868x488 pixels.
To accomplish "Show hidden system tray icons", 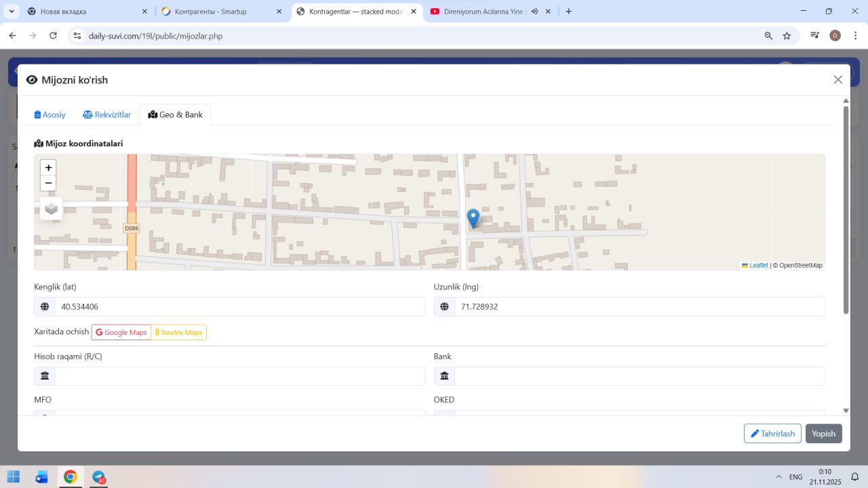I will [x=777, y=476].
